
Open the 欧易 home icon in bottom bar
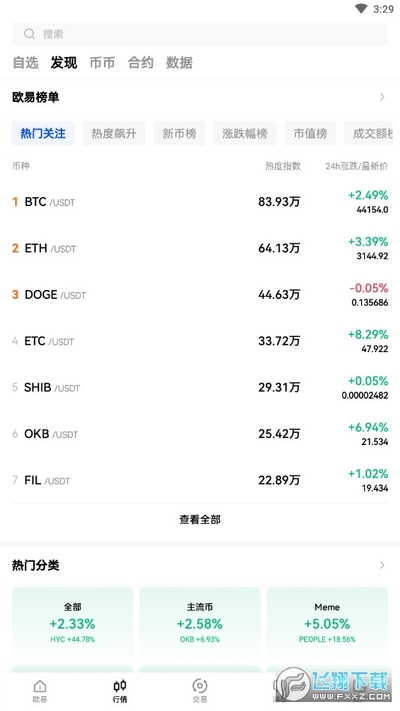tap(40, 686)
